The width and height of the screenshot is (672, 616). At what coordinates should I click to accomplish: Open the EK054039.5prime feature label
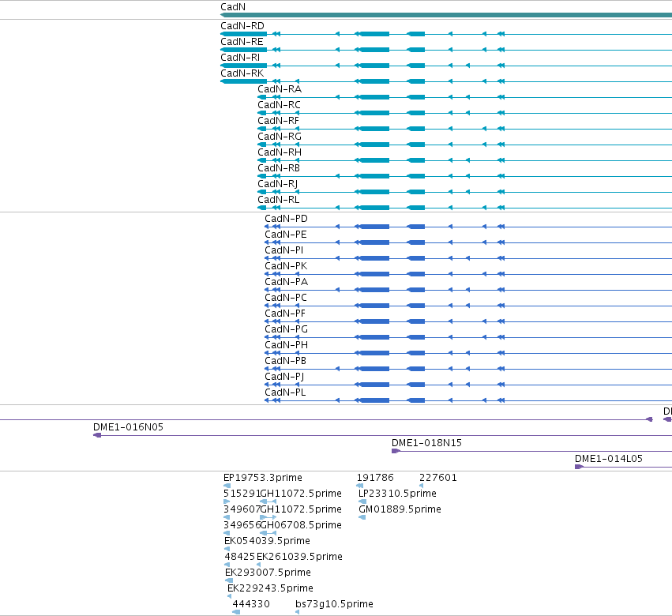tap(267, 542)
